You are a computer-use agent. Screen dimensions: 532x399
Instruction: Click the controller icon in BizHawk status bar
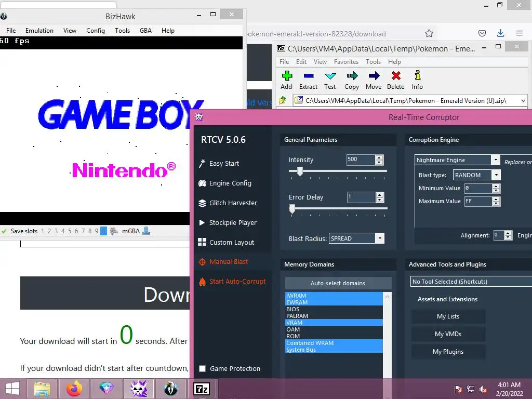(x=114, y=231)
